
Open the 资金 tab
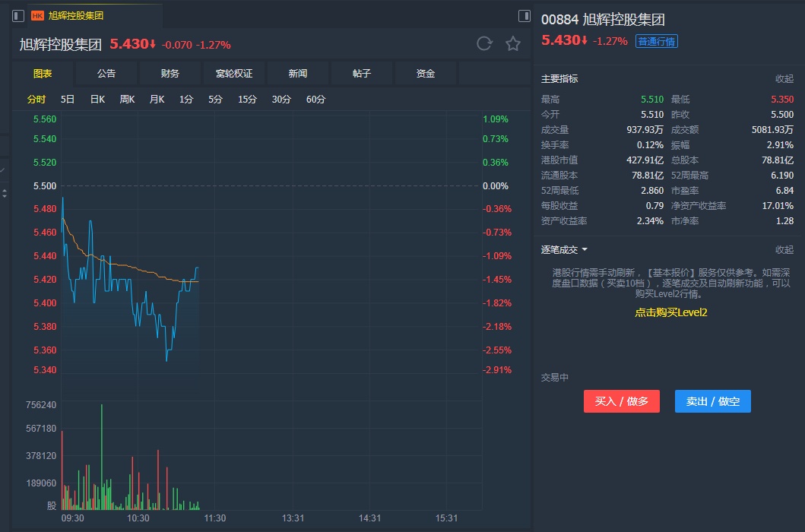[426, 74]
